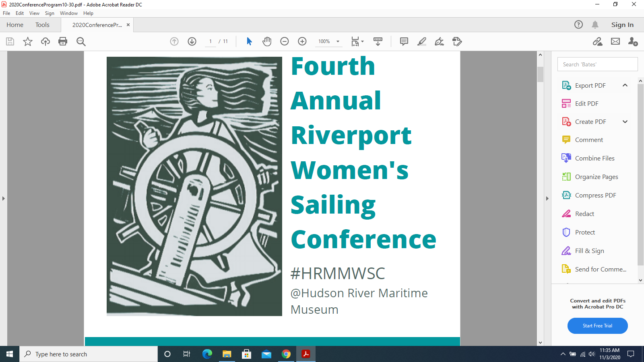
Task: Add a sticky note comment
Action: [404, 41]
